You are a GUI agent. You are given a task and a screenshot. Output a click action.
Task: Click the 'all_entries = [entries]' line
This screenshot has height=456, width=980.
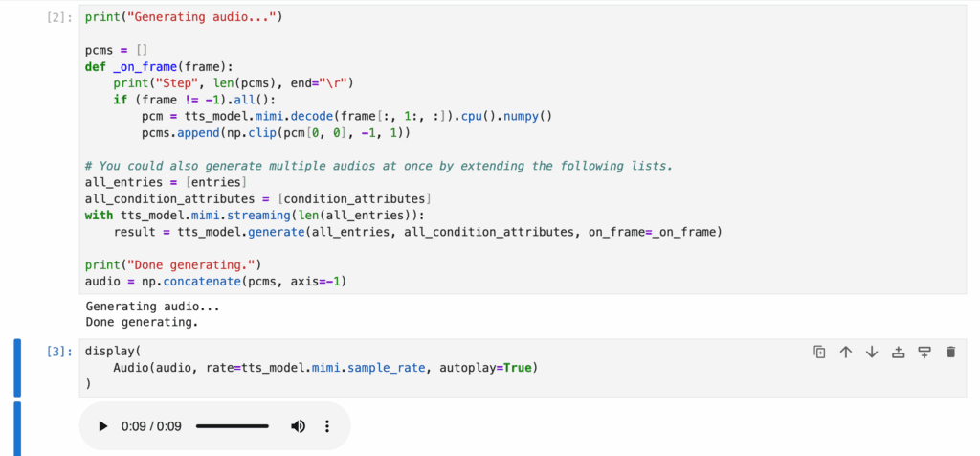click(166, 183)
